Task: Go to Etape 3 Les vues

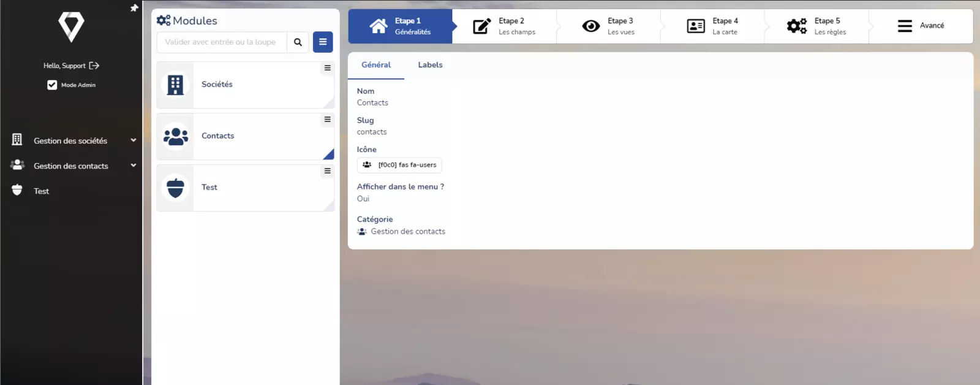Action: [x=608, y=26]
